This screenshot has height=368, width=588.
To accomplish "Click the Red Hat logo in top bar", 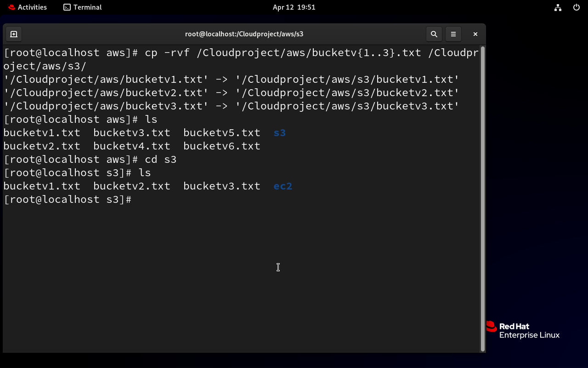I will tap(11, 7).
